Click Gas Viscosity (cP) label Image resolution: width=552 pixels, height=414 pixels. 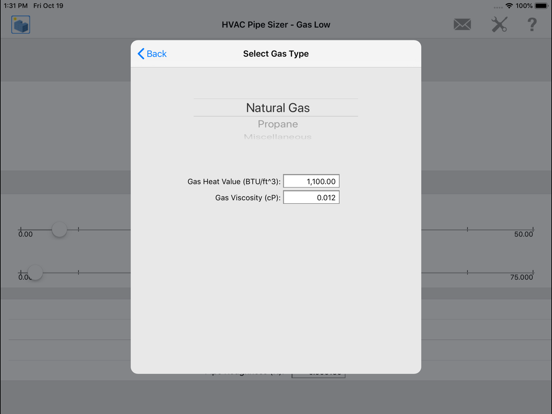pos(248,198)
